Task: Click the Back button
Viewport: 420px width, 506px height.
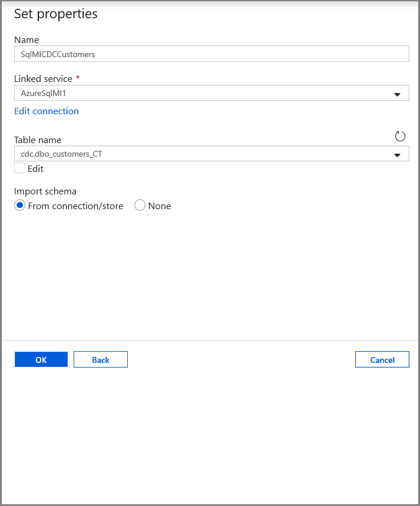Action: click(x=100, y=359)
